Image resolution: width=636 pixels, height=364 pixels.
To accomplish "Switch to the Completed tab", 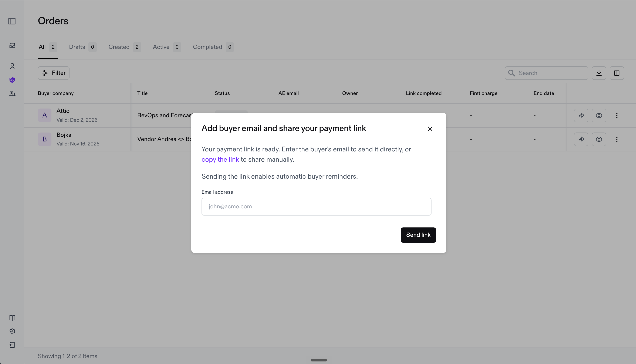I will point(213,47).
